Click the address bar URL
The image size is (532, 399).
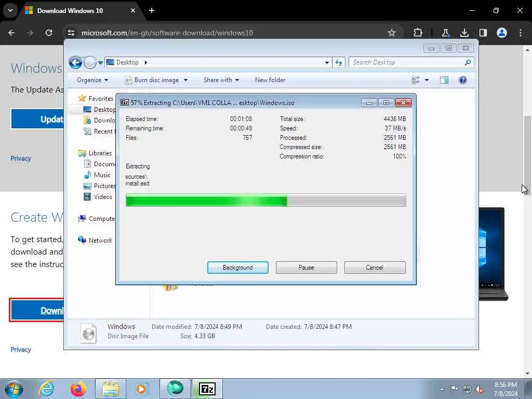tap(167, 33)
